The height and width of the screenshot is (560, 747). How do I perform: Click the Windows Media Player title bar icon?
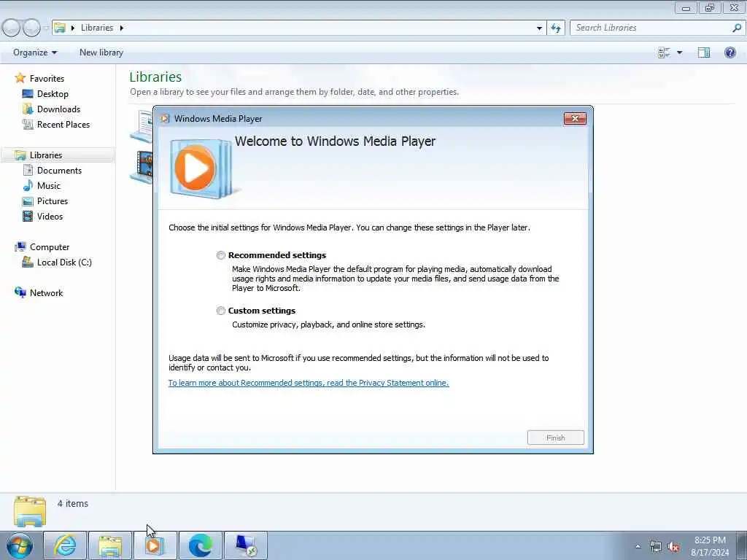point(165,119)
